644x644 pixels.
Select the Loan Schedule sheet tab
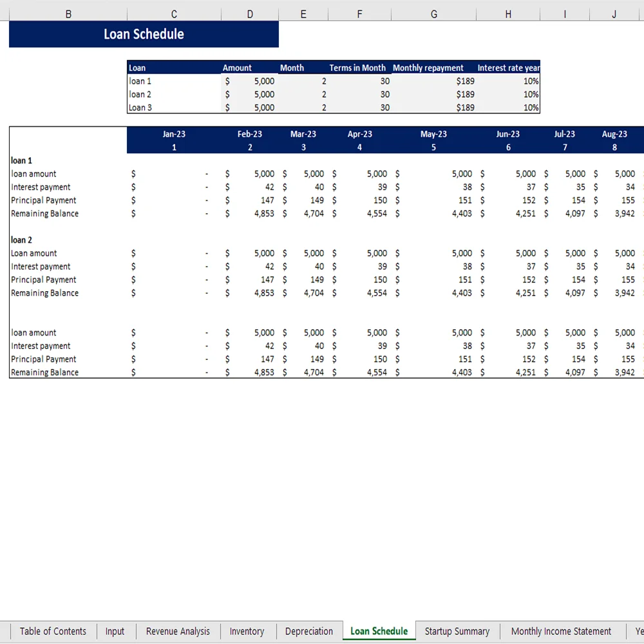379,631
